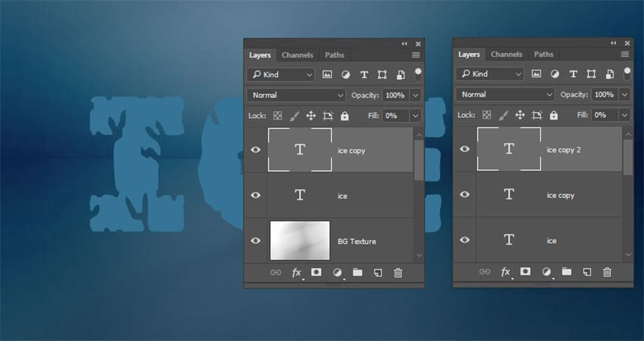Hide the 'ice copy 2' layer

click(464, 149)
